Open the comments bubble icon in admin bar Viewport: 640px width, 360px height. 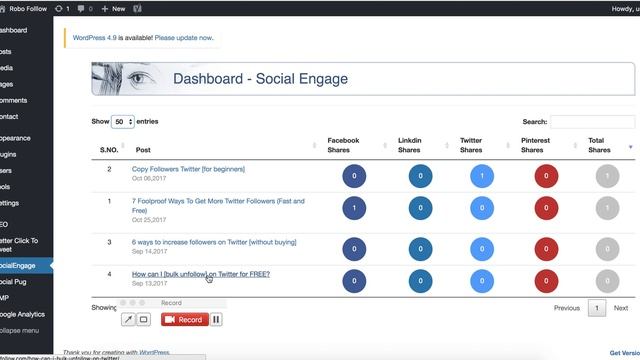pyautogui.click(x=81, y=9)
